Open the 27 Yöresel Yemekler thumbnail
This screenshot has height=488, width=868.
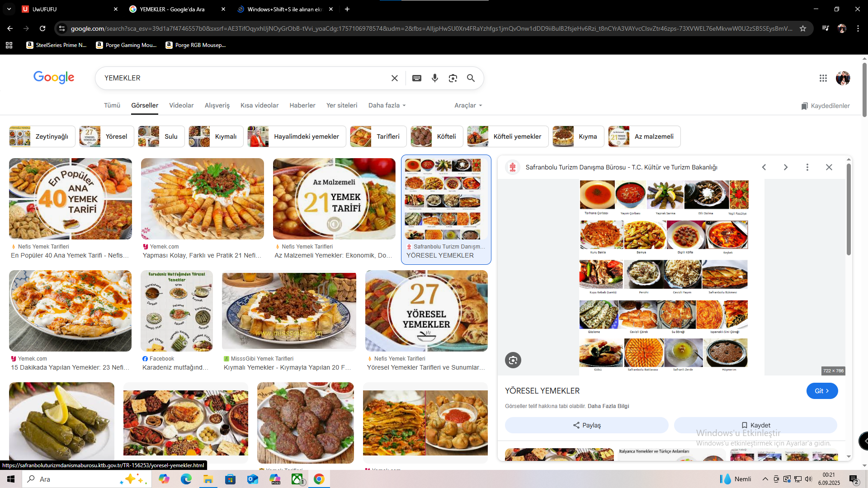point(426,311)
